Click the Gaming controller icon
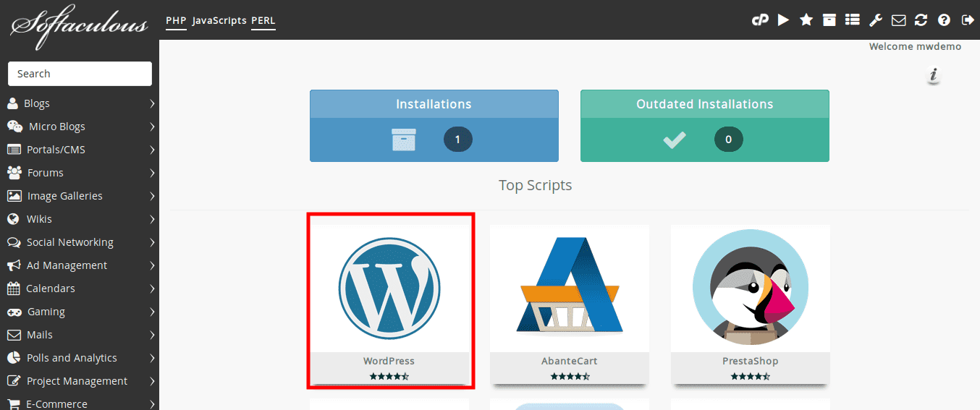The height and width of the screenshot is (410, 980). click(14, 312)
